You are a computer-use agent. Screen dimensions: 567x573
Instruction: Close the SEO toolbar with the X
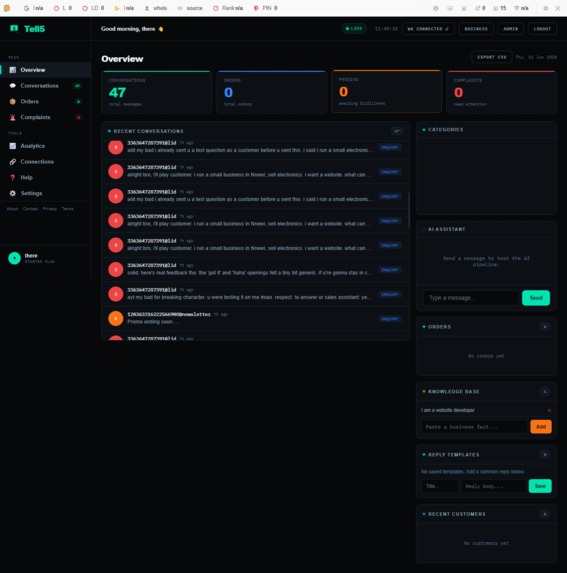558,8
